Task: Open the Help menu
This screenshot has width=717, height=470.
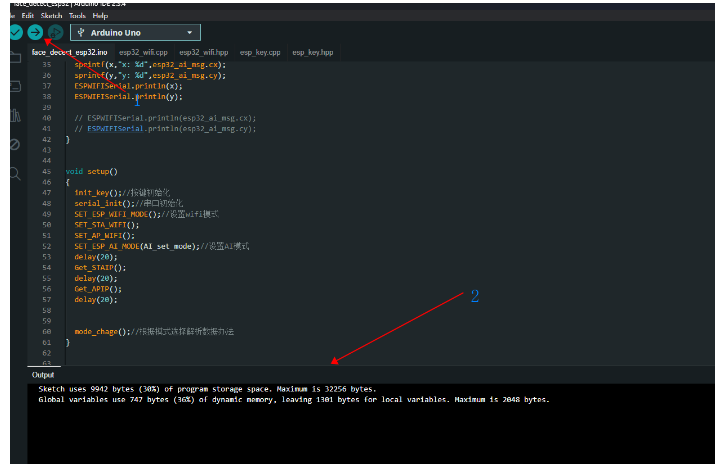Action: click(100, 16)
